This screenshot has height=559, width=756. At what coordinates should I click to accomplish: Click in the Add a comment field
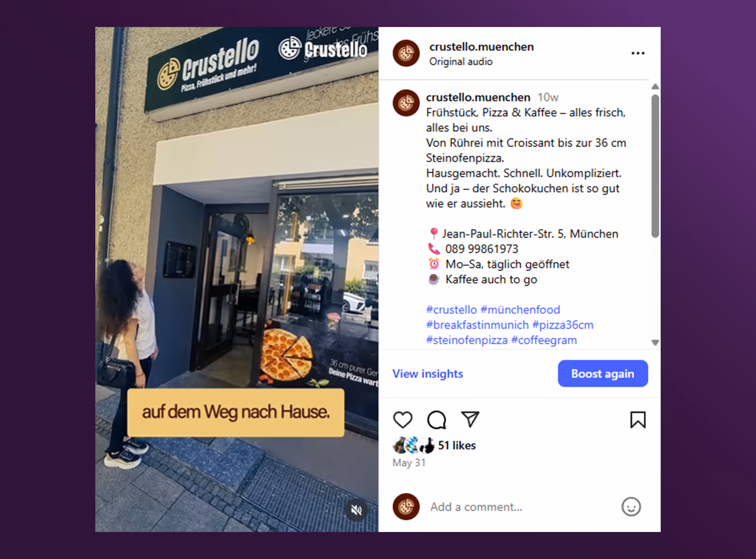point(521,507)
